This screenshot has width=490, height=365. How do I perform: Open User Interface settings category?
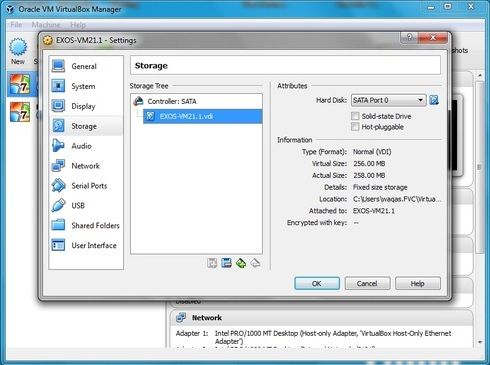[x=86, y=245]
